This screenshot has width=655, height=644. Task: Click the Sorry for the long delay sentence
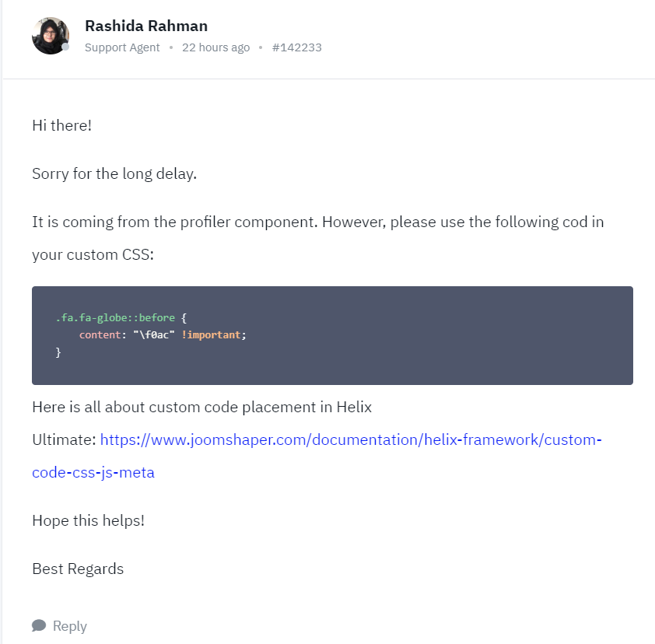pyautogui.click(x=114, y=173)
